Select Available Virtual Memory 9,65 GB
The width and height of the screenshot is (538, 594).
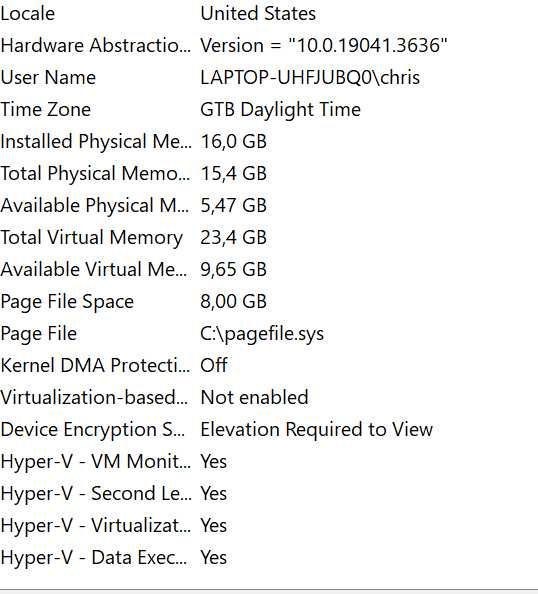(x=269, y=269)
